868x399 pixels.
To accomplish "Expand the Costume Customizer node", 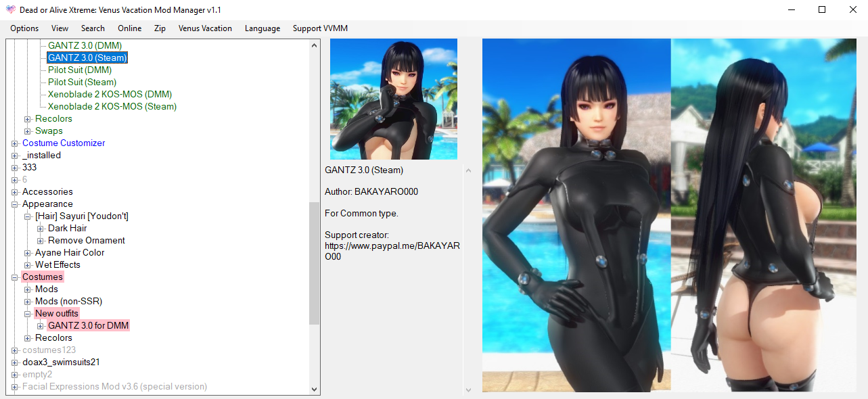I will tap(15, 143).
